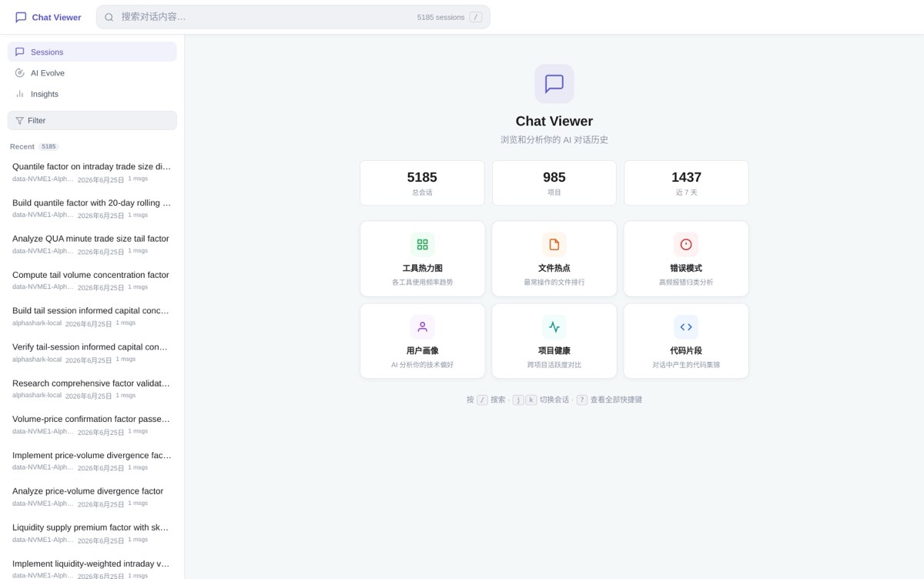Screen dimensions: 924x579
Task: Open session Volume-price confirmation factor passed
Action: click(92, 425)
